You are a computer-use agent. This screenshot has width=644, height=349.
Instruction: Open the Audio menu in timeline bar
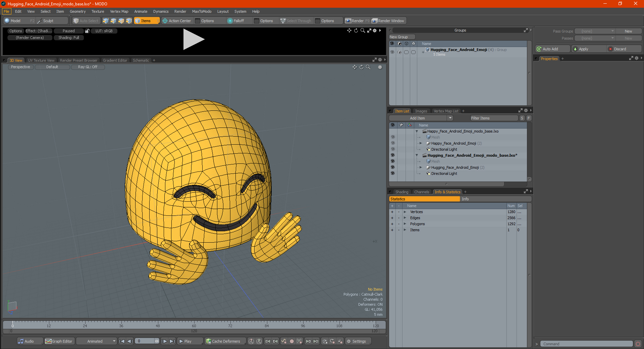[30, 341]
